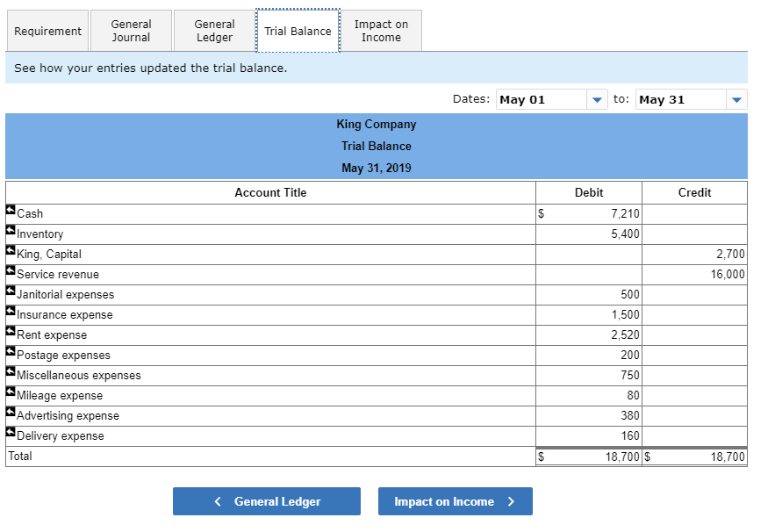This screenshot has width=775, height=532.
Task: Open the drill-down icon beside Service revenue
Action: point(11,270)
